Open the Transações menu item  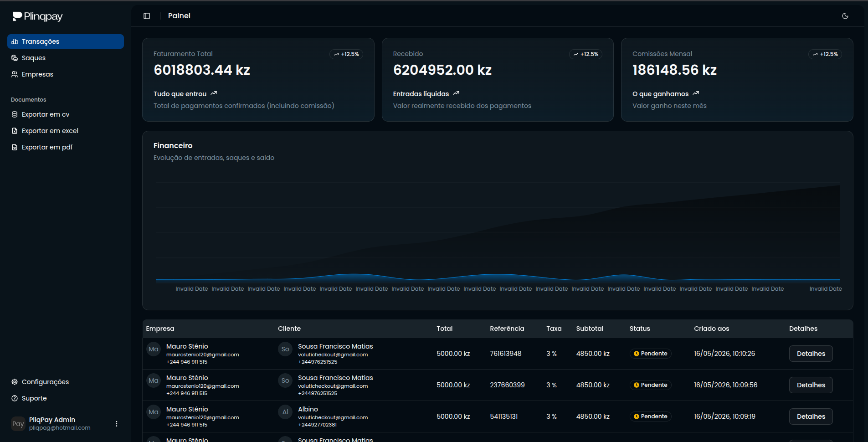click(66, 41)
